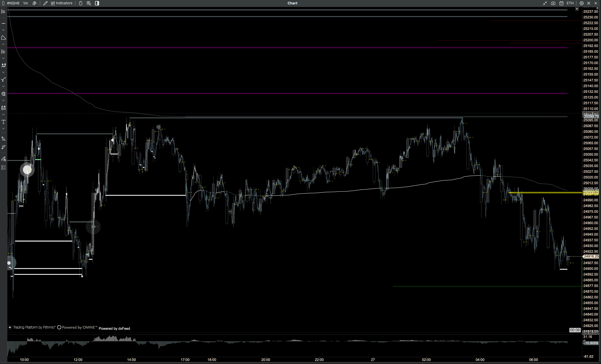Click the #NQH6 symbol selector

[x=13, y=3]
